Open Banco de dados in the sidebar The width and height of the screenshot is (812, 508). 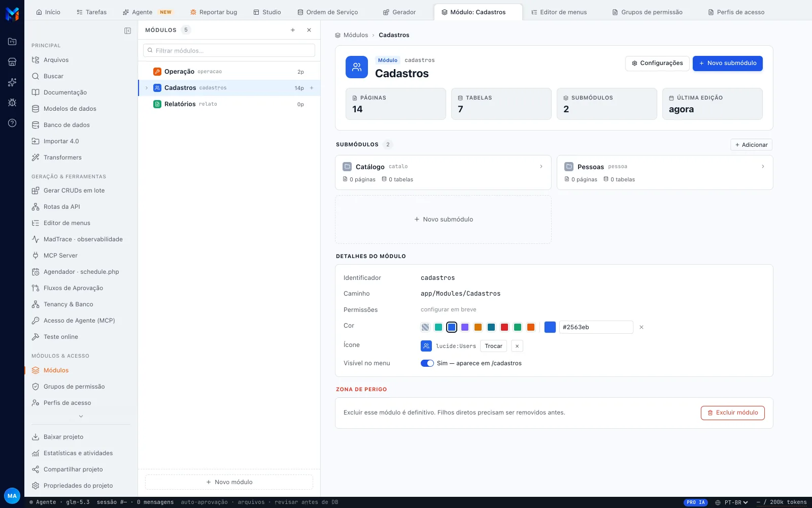66,125
